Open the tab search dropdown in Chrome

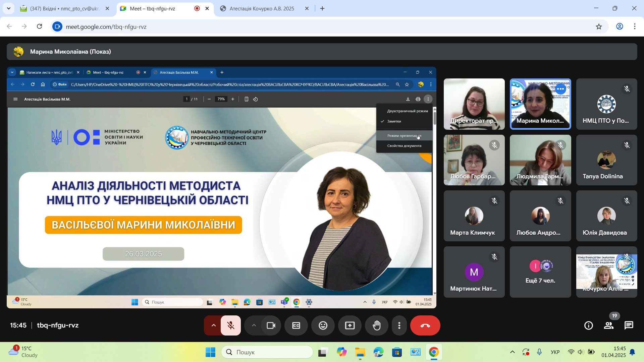8,8
